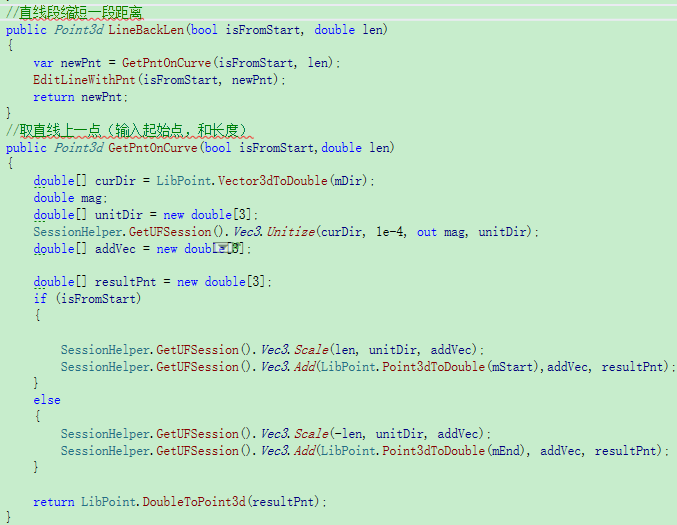Click Point3d return type of GetPntOnCurve
Viewport: 677px width, 525px height.
[79, 148]
